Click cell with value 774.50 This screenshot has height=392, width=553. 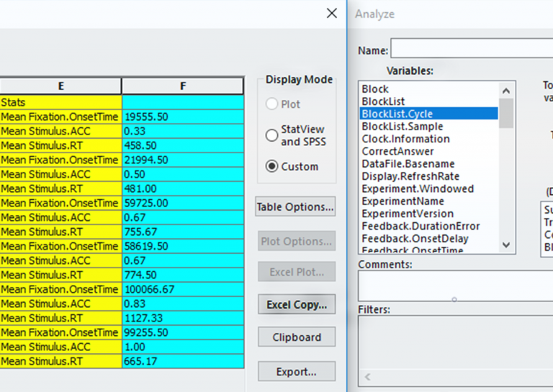[183, 275]
